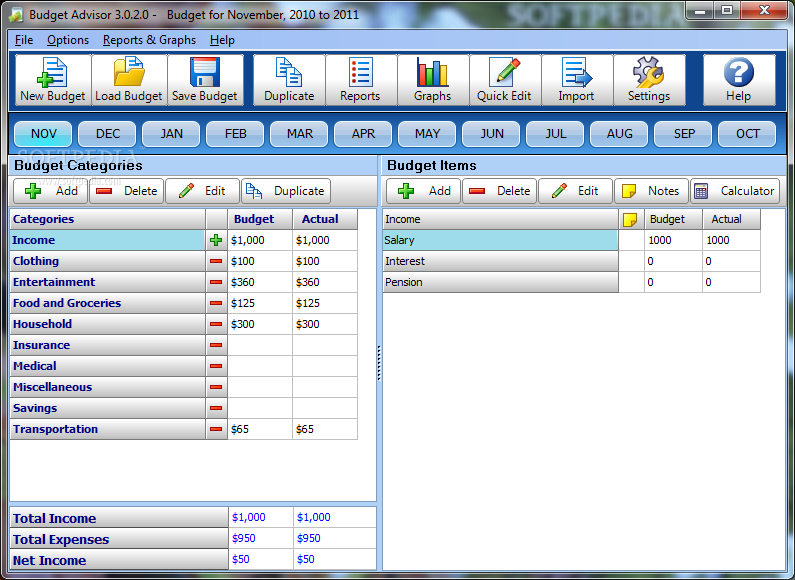Click the panel splitter handle

[x=379, y=363]
